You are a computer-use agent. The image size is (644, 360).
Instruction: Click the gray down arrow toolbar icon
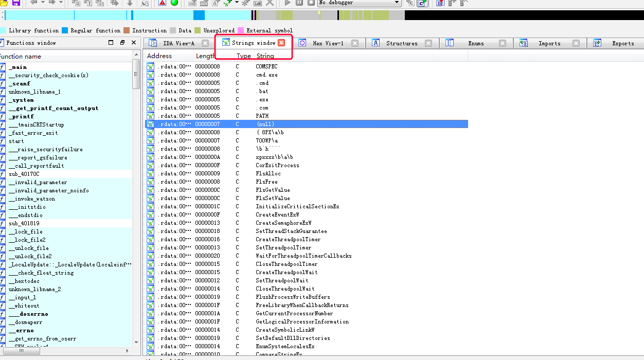pyautogui.click(x=130, y=3)
